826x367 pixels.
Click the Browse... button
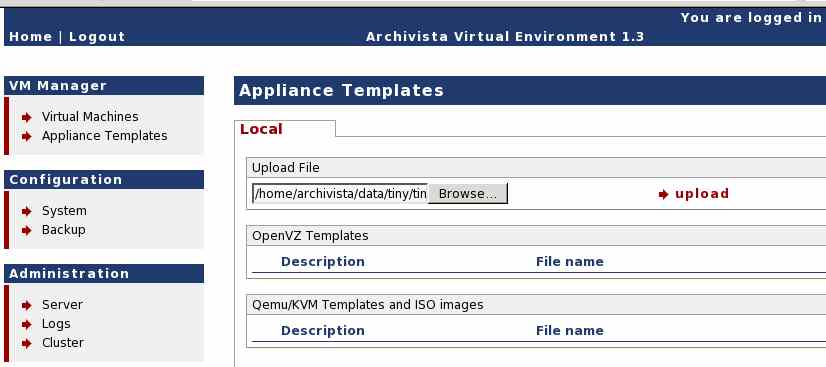click(468, 194)
